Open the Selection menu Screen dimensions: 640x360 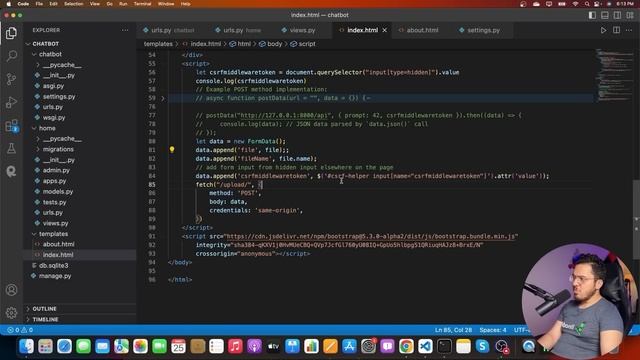[73, 4]
